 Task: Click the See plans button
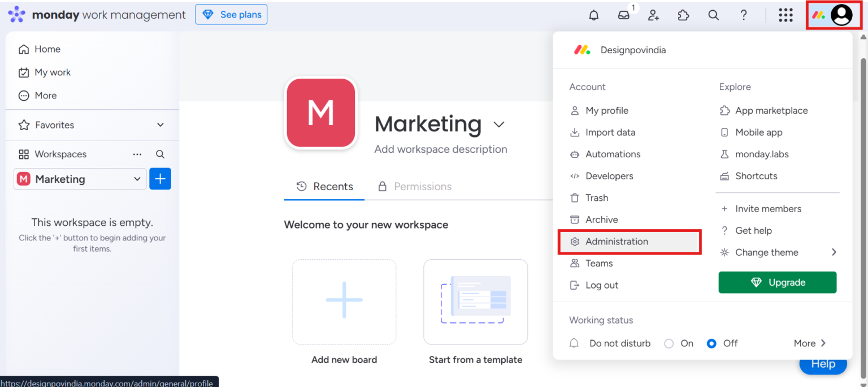[231, 15]
